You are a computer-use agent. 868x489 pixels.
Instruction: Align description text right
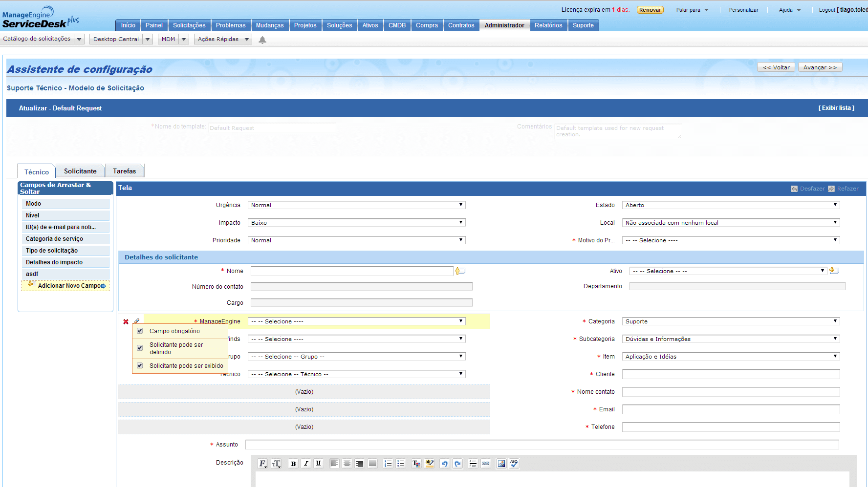point(360,464)
